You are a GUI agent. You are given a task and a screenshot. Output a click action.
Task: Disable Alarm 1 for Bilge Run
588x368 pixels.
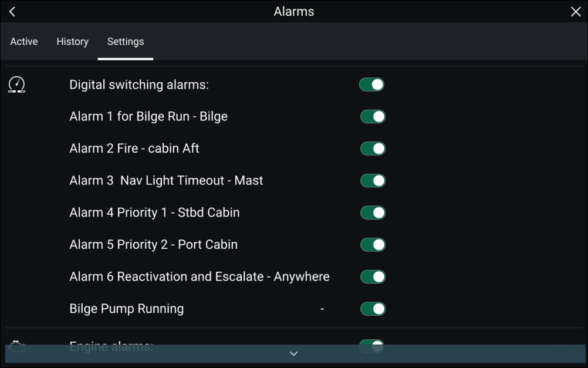[373, 116]
